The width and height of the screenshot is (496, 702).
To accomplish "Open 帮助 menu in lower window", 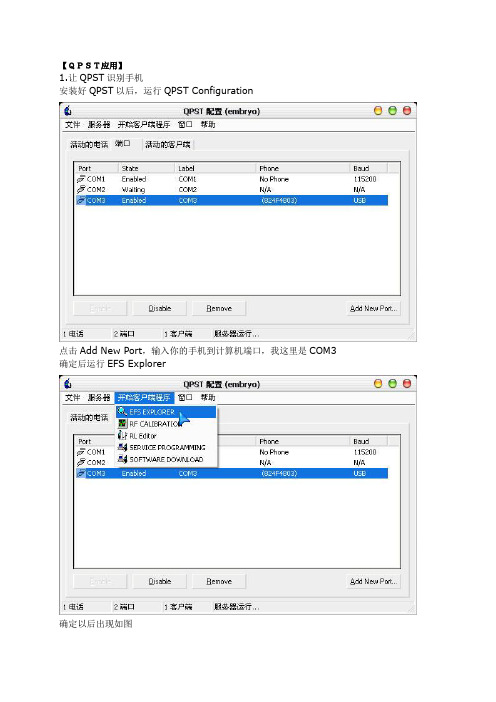I will click(208, 398).
